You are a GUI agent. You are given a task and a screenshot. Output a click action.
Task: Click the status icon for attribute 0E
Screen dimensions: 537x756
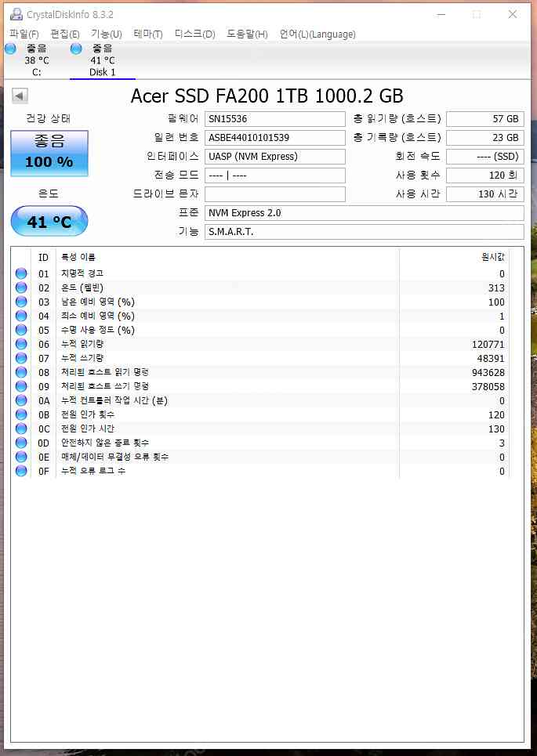tap(21, 457)
